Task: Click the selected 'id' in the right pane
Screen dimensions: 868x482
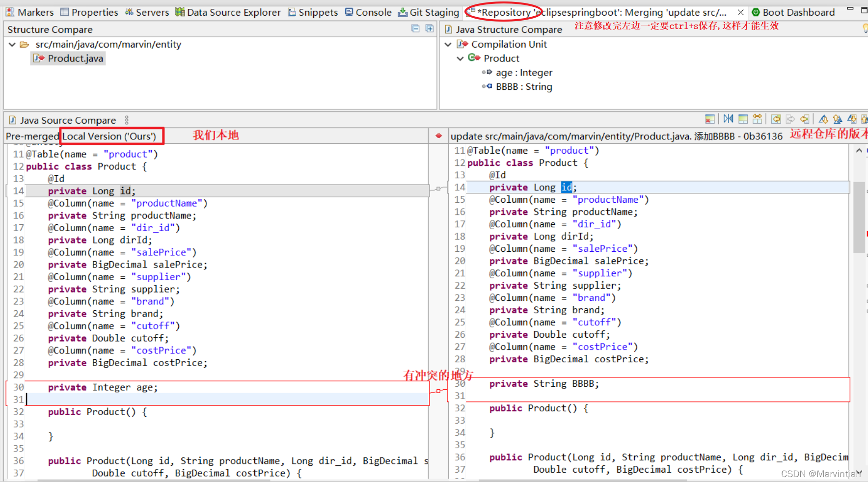Action: click(567, 187)
